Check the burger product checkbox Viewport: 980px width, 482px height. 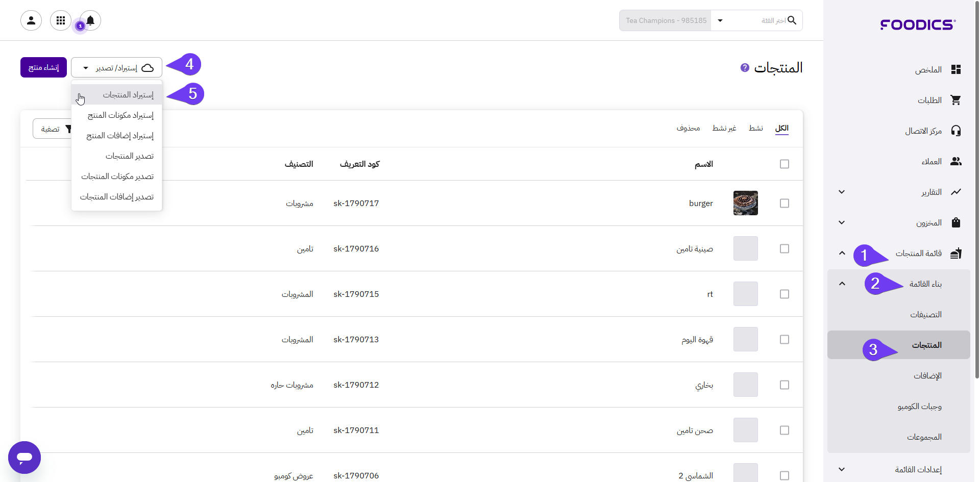click(x=785, y=204)
